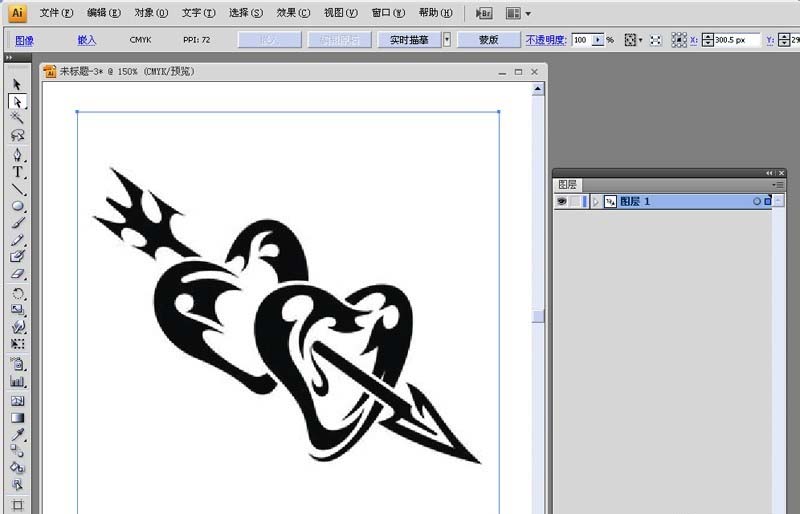The image size is (800, 514).
Task: Select the Symbol Sprayer tool
Action: 17,364
